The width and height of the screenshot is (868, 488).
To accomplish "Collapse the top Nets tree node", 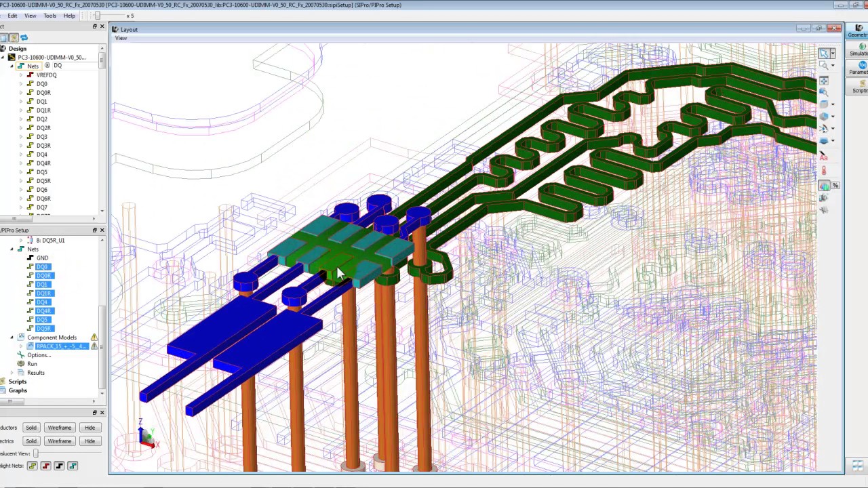I will [x=12, y=66].
